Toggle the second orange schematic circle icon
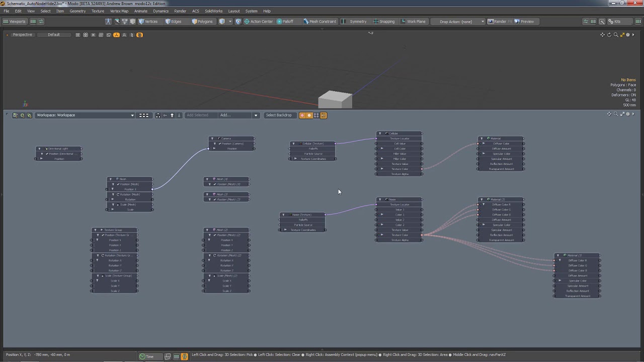This screenshot has width=644, height=362. pyautogui.click(x=309, y=115)
